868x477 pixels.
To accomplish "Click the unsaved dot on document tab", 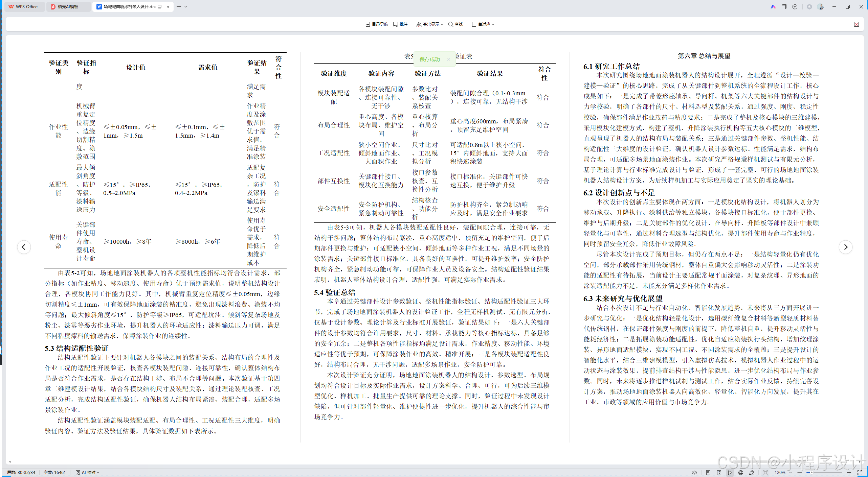I will 168,7.
